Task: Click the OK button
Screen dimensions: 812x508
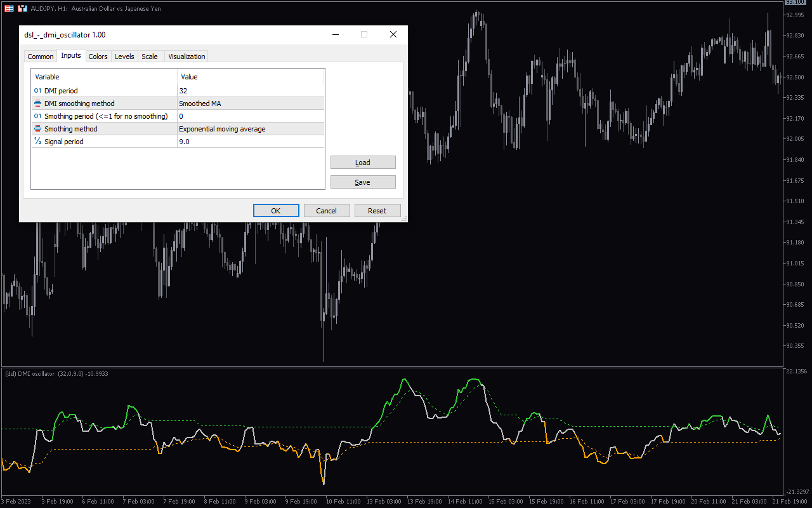Action: (x=276, y=211)
